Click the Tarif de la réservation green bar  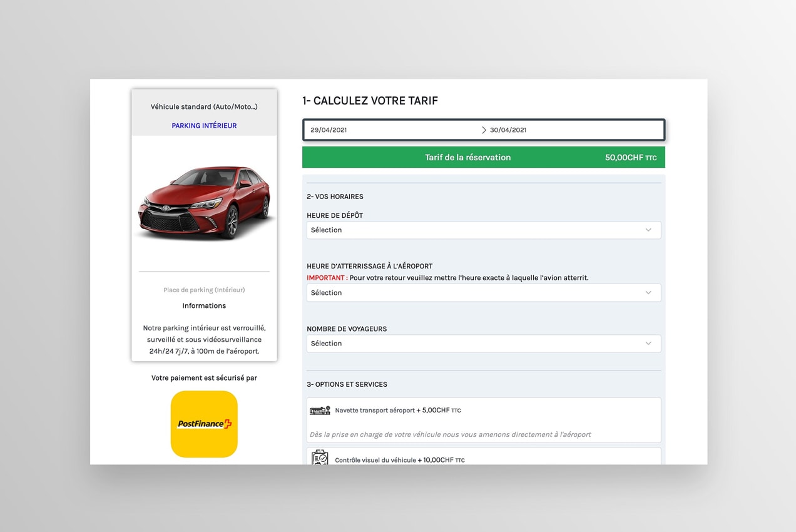[x=468, y=158]
